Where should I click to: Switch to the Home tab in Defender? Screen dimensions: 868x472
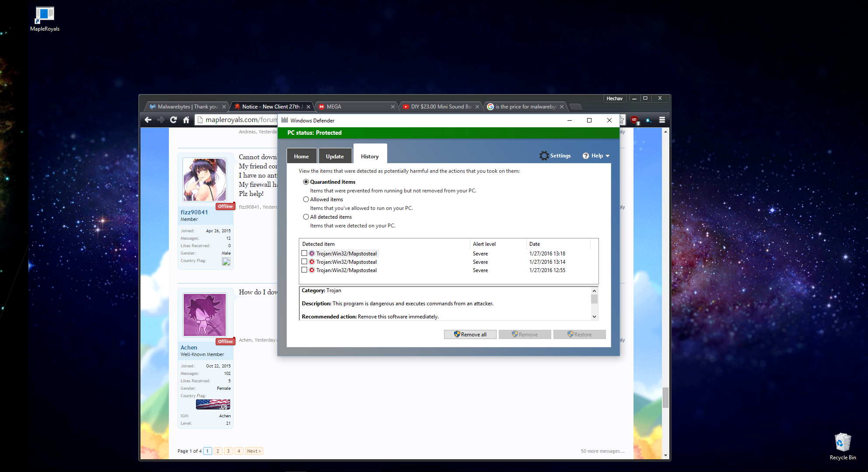coord(301,156)
